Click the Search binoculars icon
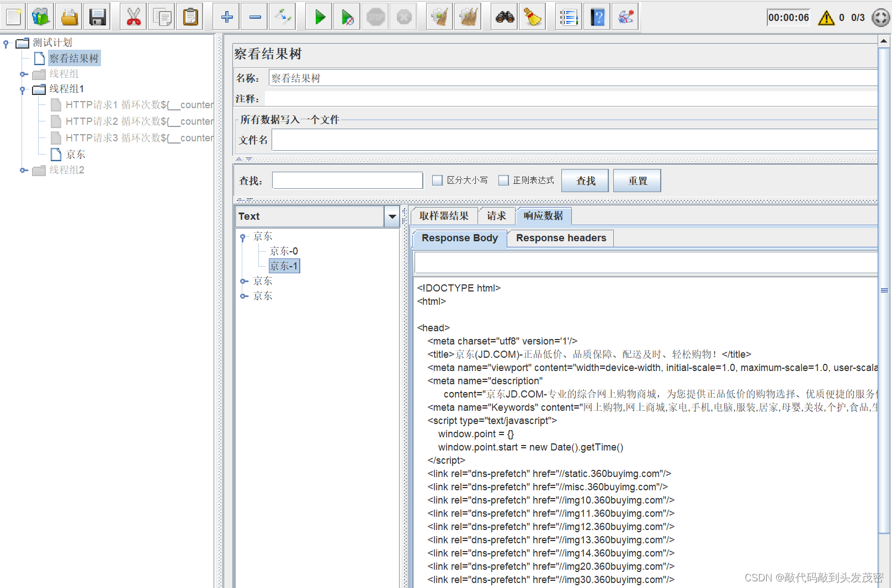This screenshot has height=588, width=892. click(x=505, y=17)
